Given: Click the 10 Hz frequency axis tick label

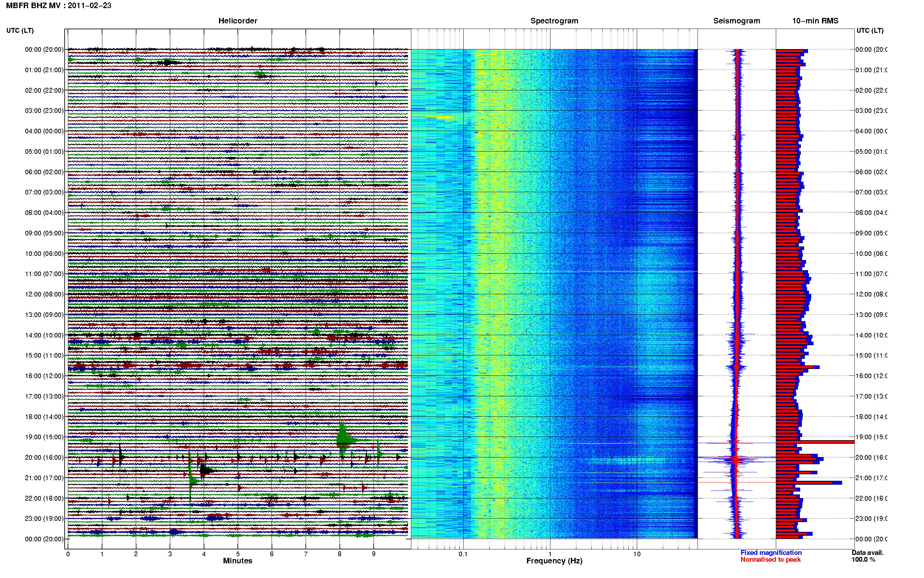Looking at the screenshot, I should pos(637,554).
